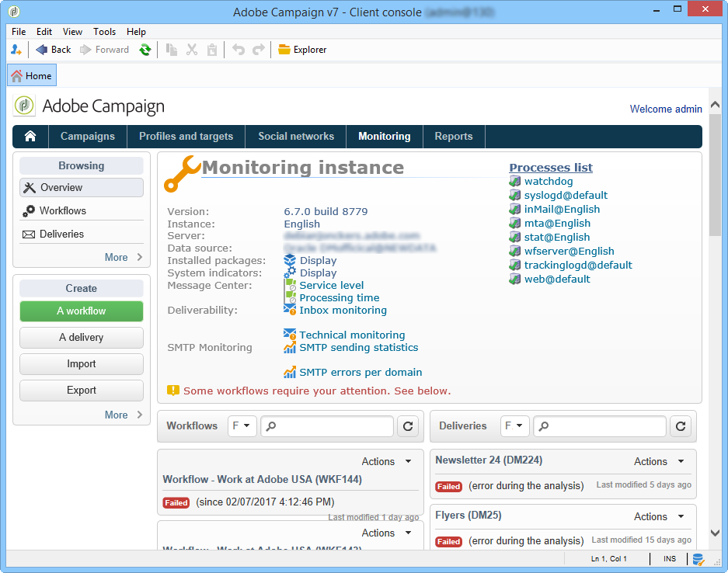Select the Home tab
This screenshot has height=573, width=728.
click(x=32, y=75)
